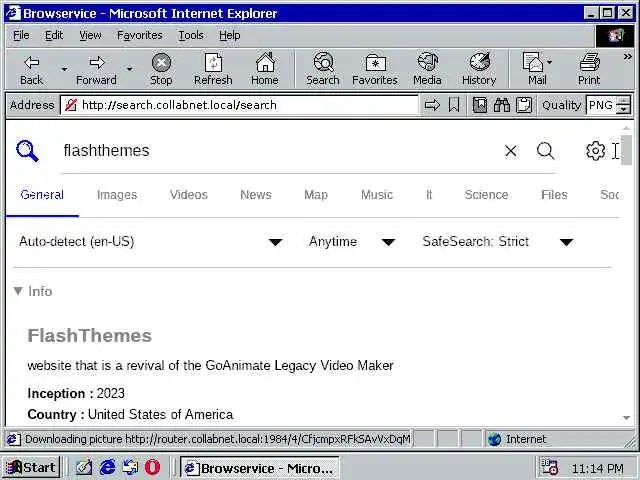Switch to the Music tab

(x=377, y=195)
